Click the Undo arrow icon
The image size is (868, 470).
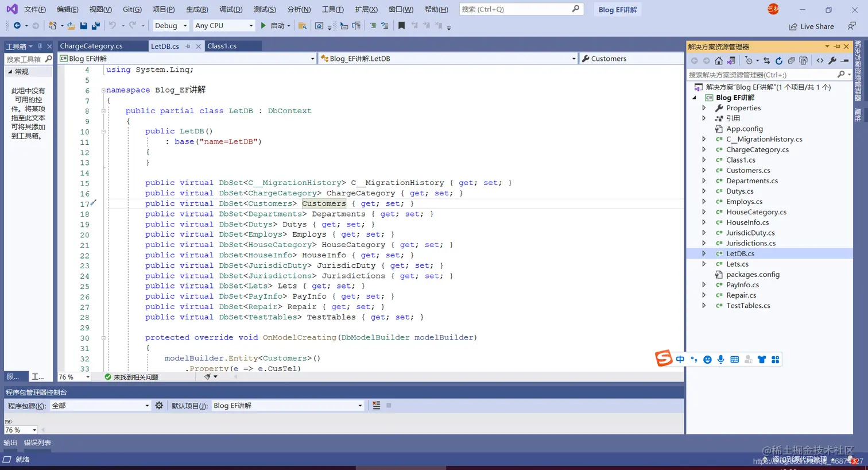coord(113,26)
